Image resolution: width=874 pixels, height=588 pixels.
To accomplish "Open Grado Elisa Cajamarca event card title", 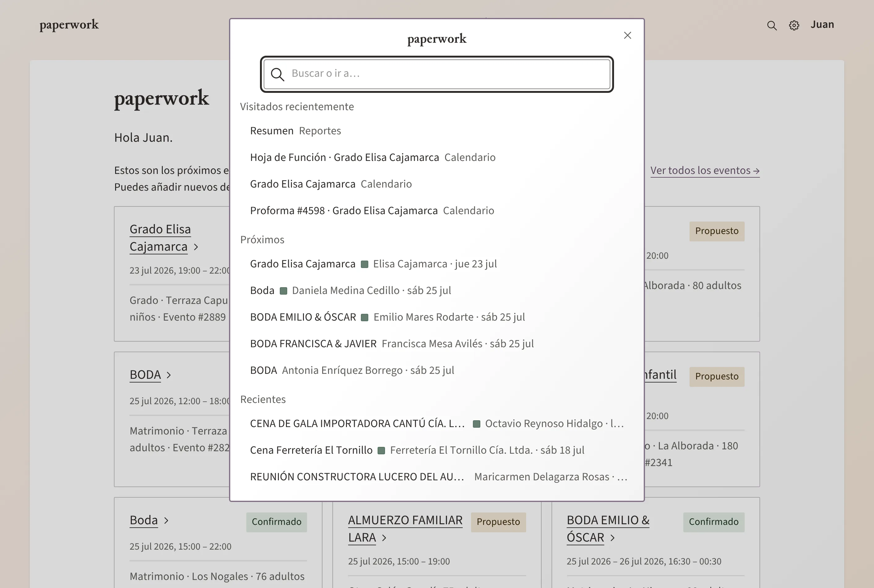I will (x=160, y=238).
